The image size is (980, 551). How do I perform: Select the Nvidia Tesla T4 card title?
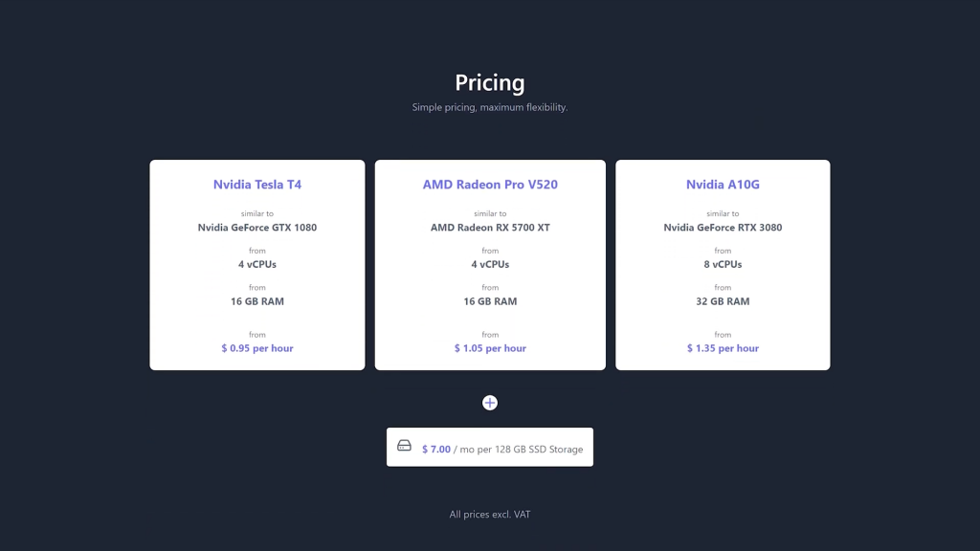pyautogui.click(x=256, y=185)
